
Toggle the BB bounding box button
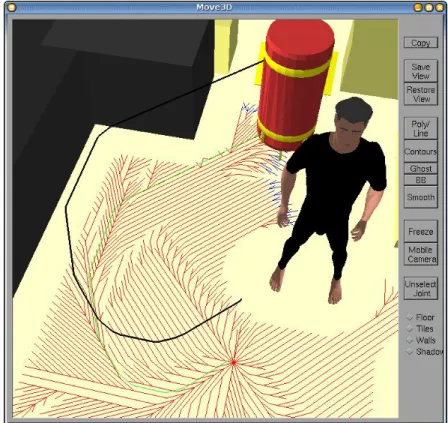(x=421, y=180)
